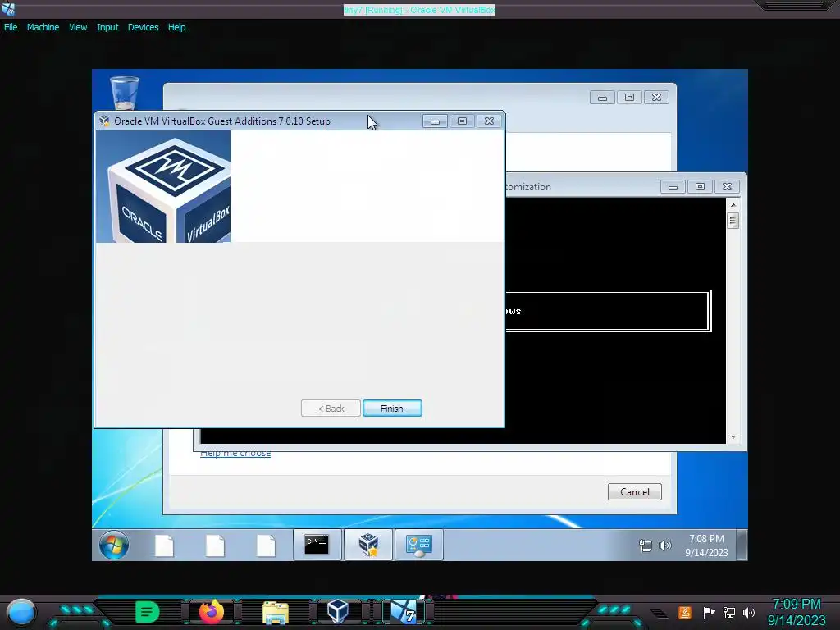
Task: Open File Explorer from the host taskbar
Action: point(276,613)
